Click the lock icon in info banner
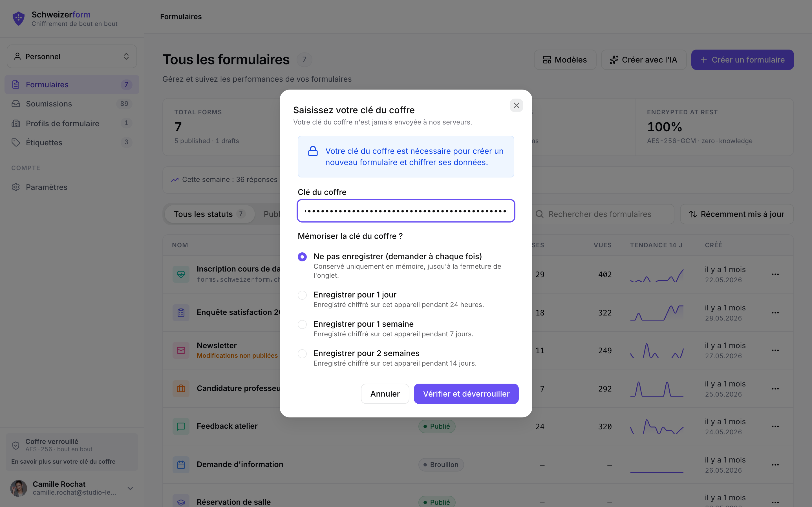 tap(313, 151)
